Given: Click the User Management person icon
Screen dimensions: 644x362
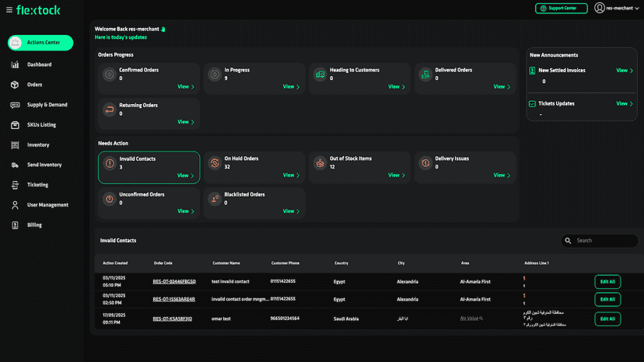Looking at the screenshot, I should pos(15,205).
